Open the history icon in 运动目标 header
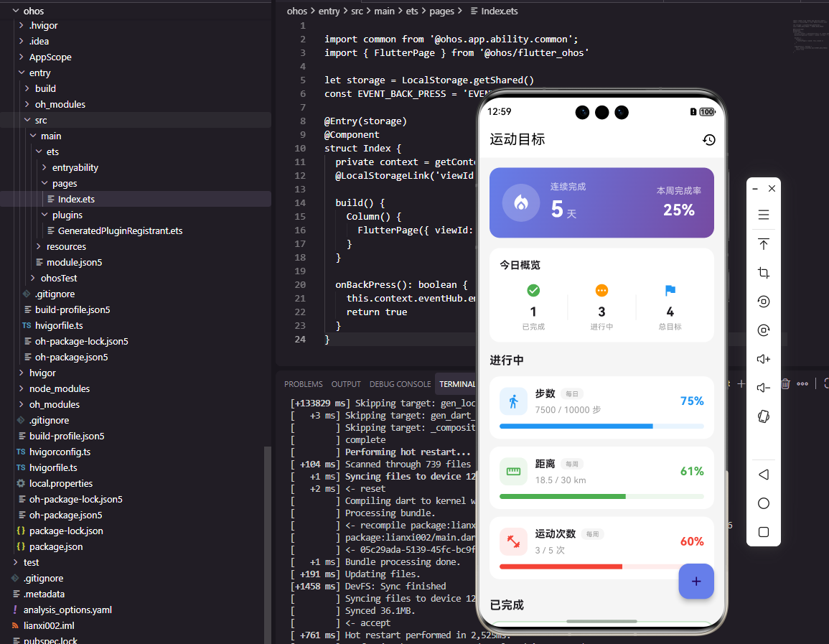The height and width of the screenshot is (644, 829). [708, 139]
